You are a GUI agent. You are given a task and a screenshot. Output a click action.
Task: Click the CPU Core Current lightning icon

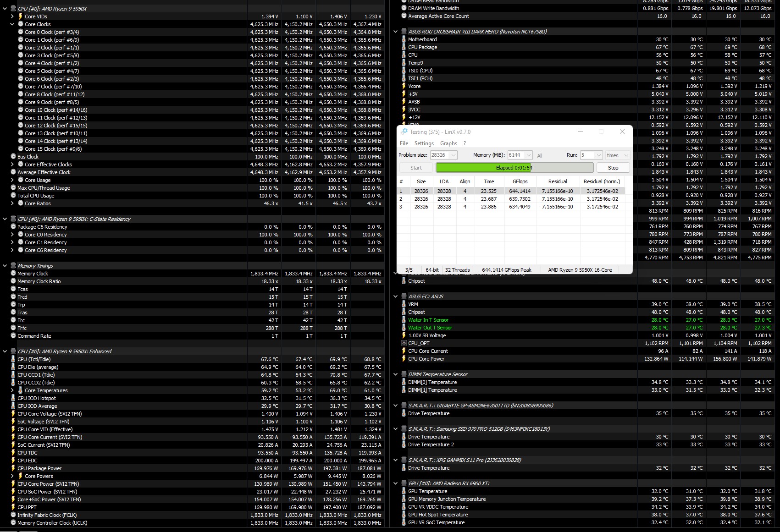(404, 351)
